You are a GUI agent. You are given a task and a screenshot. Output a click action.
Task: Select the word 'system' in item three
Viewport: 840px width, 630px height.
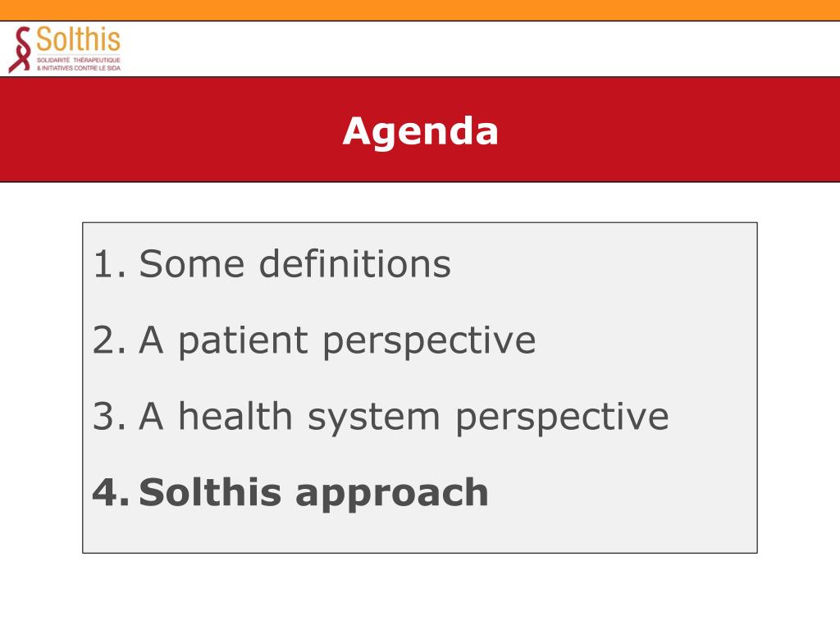(x=373, y=419)
